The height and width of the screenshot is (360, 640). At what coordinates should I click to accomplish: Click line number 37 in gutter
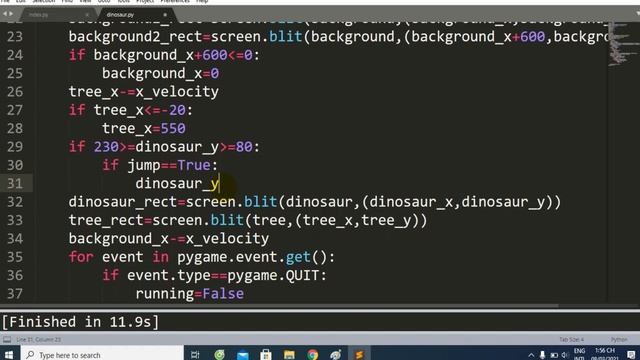pos(15,294)
